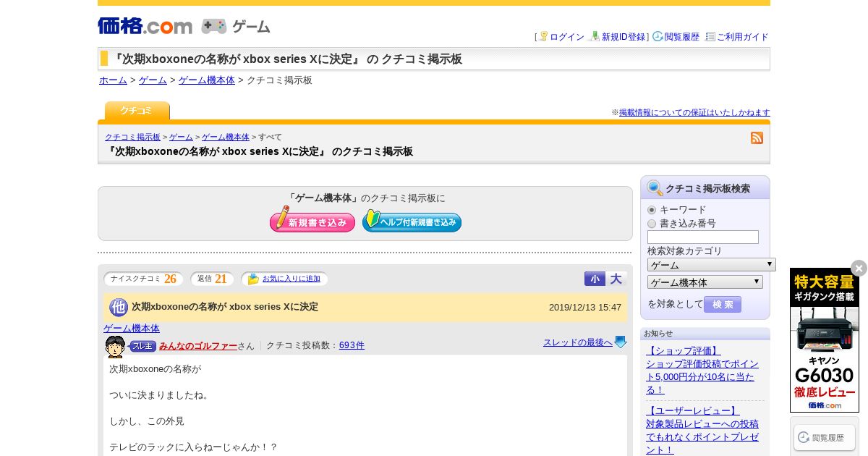This screenshot has width=868, height=456.
Task: Click the game controller icon
Action: pyautogui.click(x=213, y=26)
